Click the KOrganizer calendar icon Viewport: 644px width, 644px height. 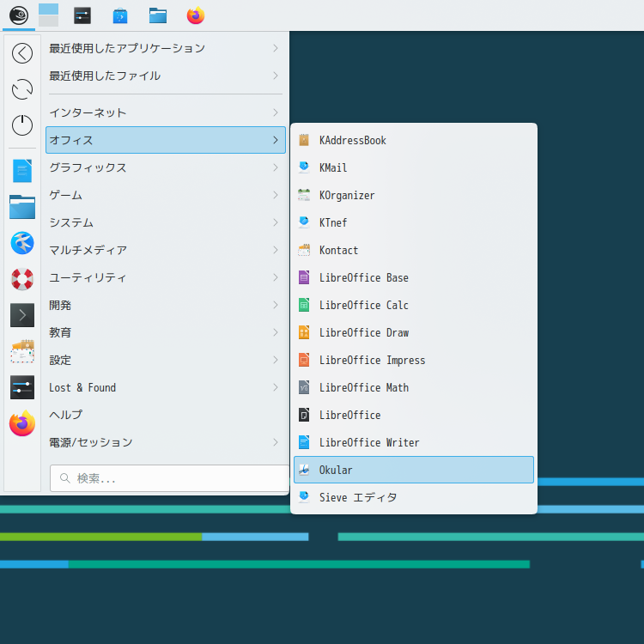click(304, 195)
